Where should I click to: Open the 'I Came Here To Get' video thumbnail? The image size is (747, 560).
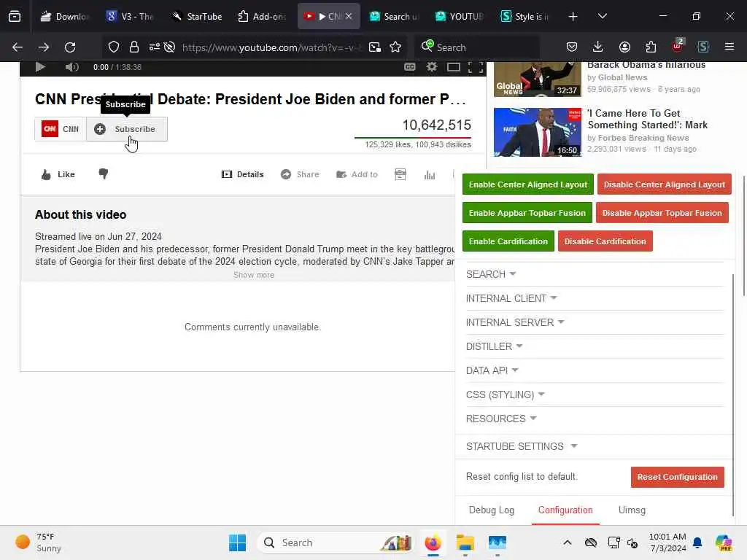tap(538, 133)
